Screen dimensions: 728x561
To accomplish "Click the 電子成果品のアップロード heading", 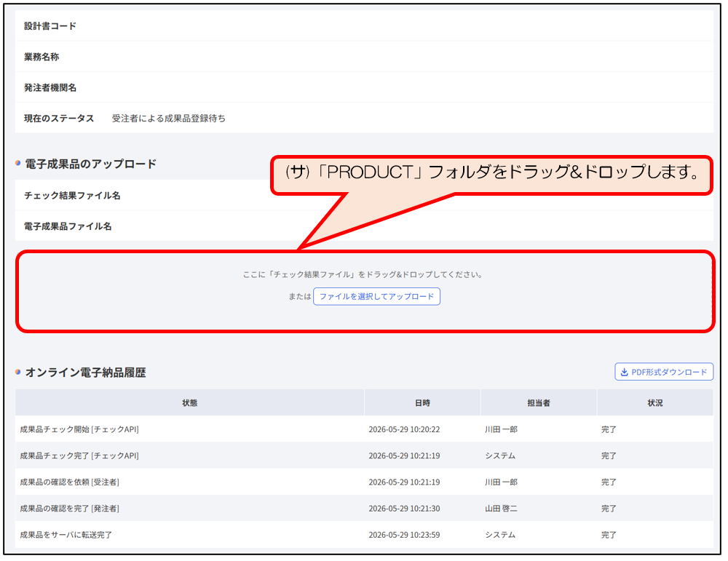I will pyautogui.click(x=90, y=164).
